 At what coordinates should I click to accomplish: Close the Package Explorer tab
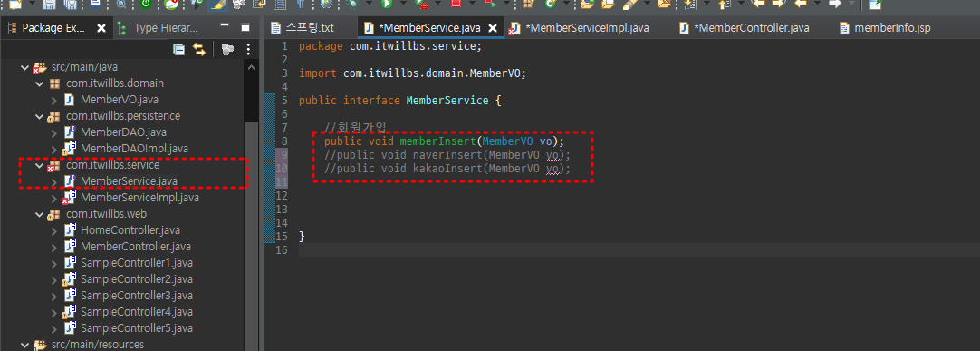coord(101,28)
